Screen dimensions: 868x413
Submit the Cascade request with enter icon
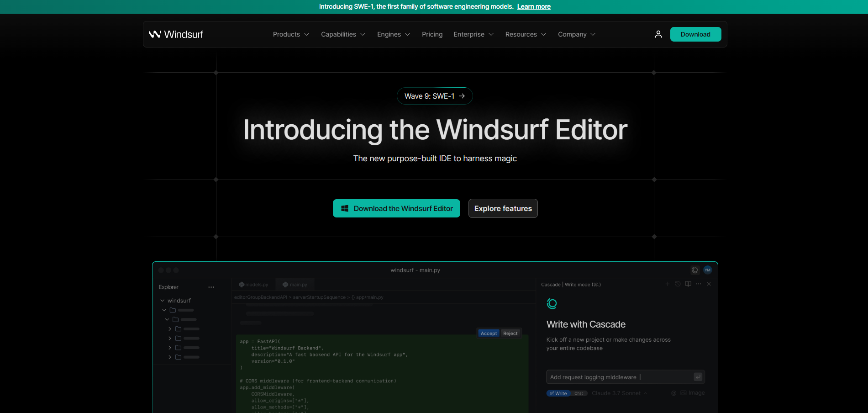(698, 377)
